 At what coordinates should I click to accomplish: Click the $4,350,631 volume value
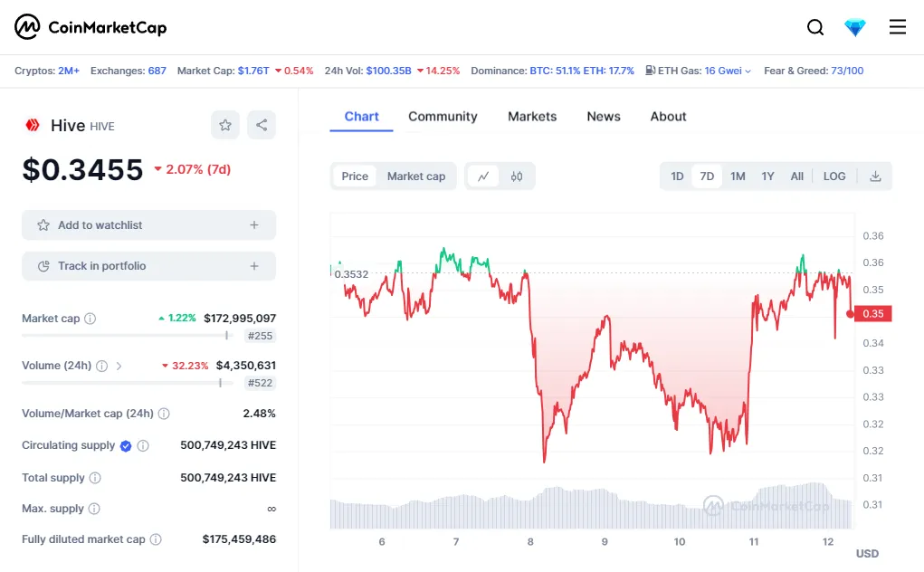click(246, 366)
